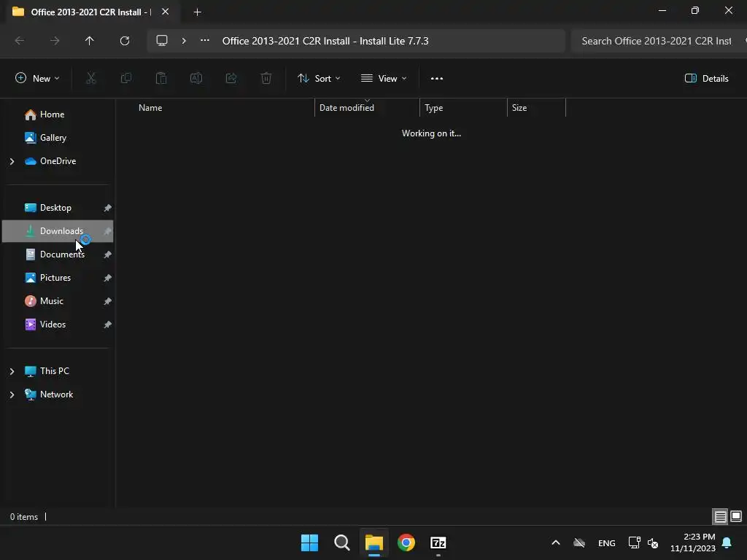Open the New item dropdown
Viewport: 747px width, 560px height.
pos(38,79)
